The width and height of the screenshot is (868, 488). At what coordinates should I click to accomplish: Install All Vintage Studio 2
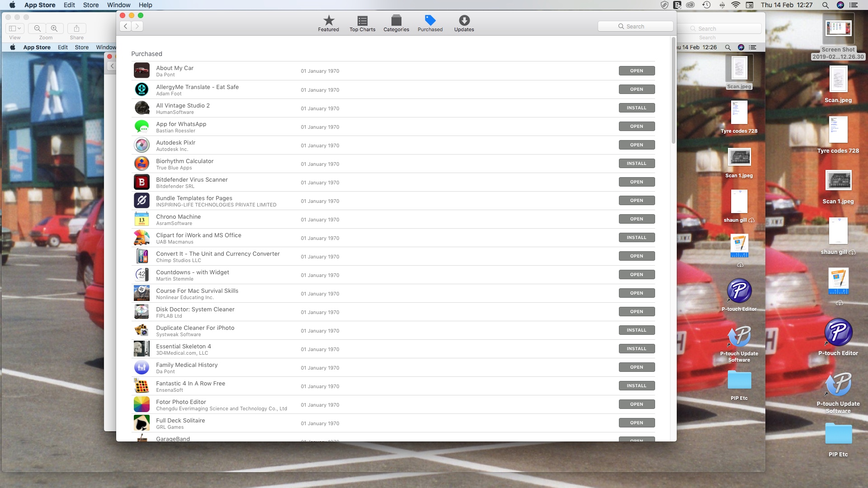pyautogui.click(x=636, y=108)
